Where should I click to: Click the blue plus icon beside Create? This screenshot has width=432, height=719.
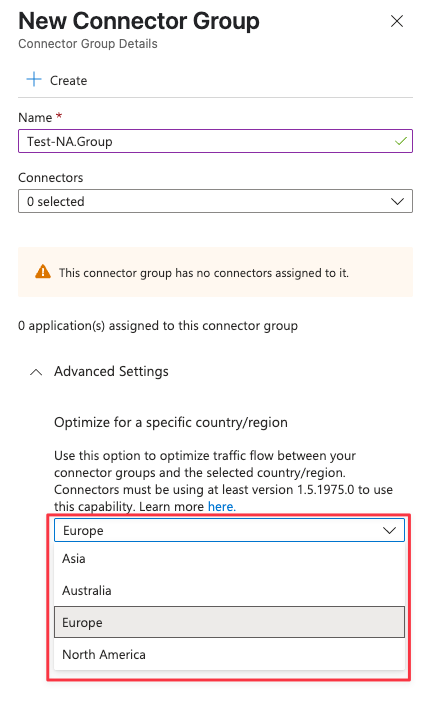[x=34, y=80]
